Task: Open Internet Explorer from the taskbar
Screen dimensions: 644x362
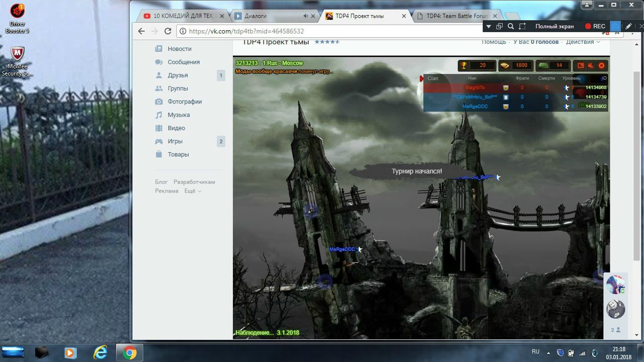Action: [x=100, y=353]
